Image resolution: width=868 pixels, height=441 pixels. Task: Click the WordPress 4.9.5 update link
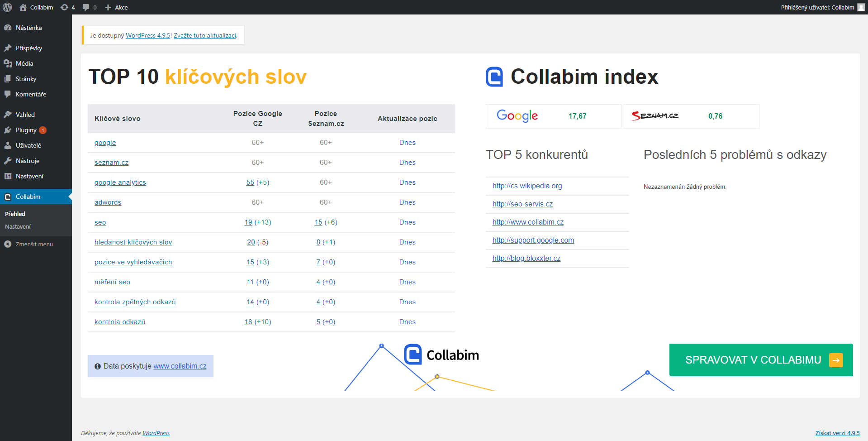(x=148, y=35)
